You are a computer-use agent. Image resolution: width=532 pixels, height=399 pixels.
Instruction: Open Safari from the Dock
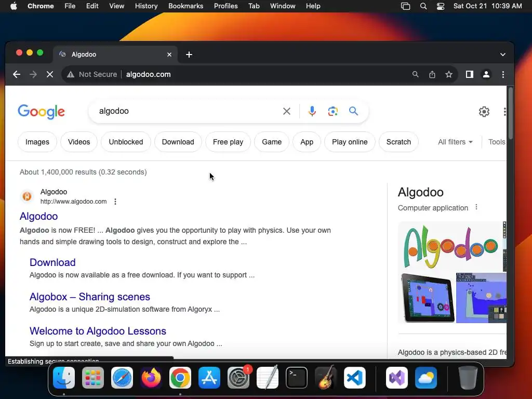[122, 378]
